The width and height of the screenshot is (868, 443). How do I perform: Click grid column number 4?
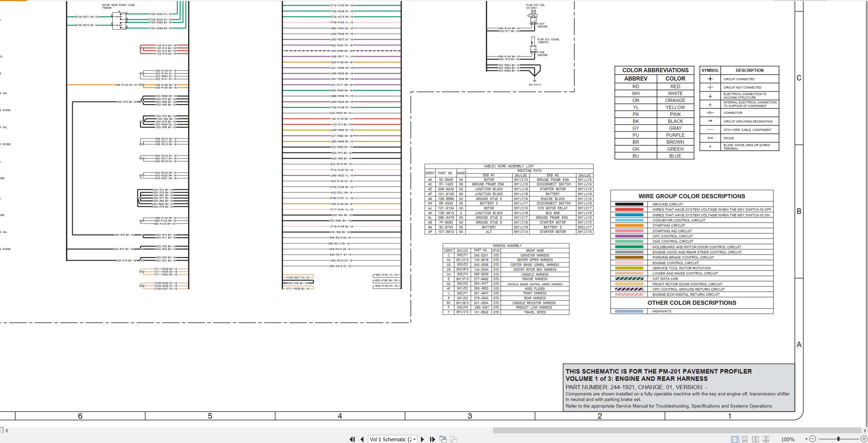pos(340,416)
